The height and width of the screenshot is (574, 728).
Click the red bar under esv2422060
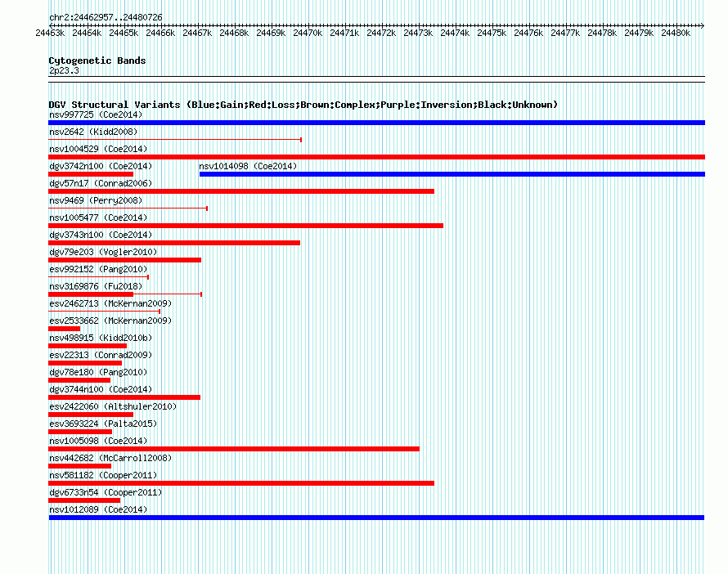[x=91, y=415]
